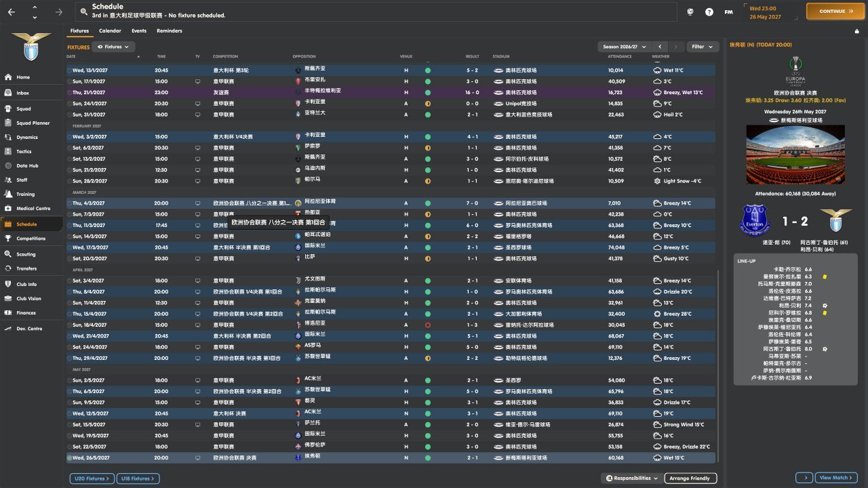
Task: Click the stadium photo thumbnail
Action: [792, 155]
